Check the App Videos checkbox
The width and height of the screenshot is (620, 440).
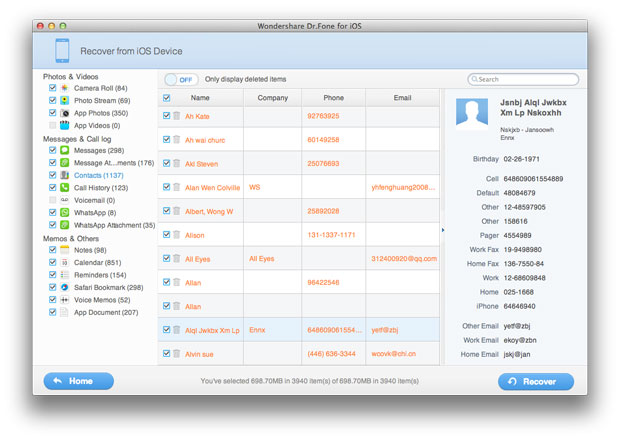click(x=52, y=125)
